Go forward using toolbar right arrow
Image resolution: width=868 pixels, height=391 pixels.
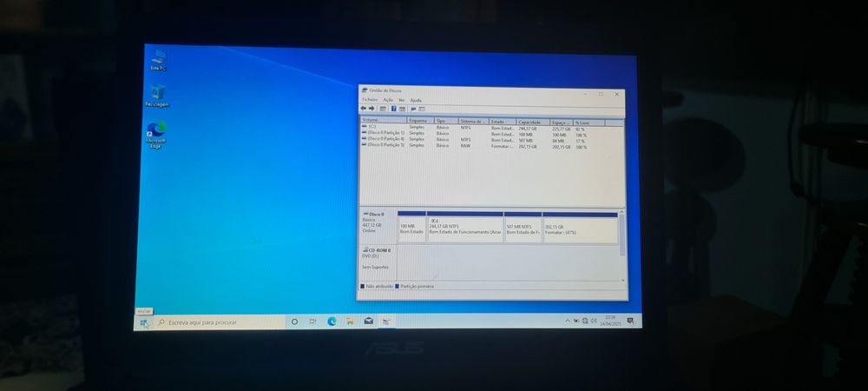coord(372,109)
